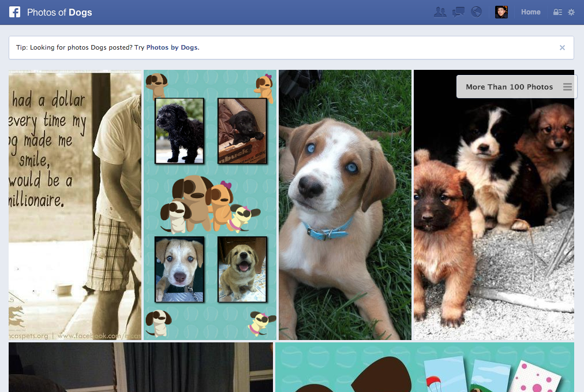Open the messages icon
This screenshot has width=584, height=392.
(x=458, y=12)
